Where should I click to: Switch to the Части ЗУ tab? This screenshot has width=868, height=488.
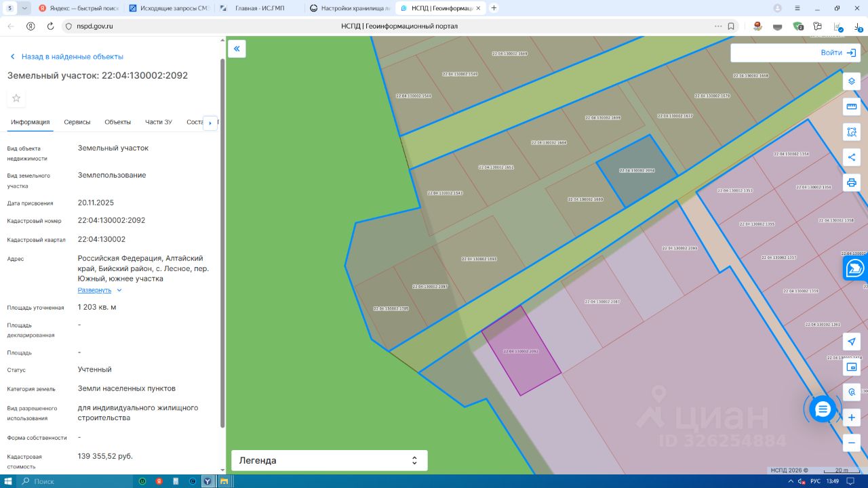point(159,122)
